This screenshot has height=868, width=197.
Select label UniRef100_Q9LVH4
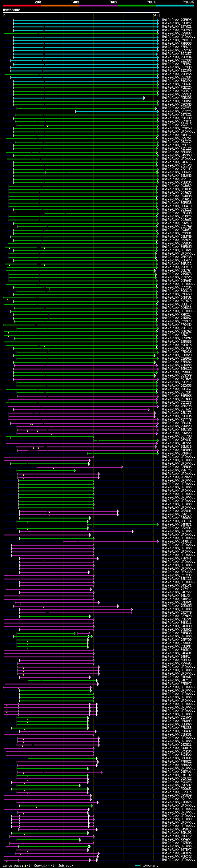176,57
